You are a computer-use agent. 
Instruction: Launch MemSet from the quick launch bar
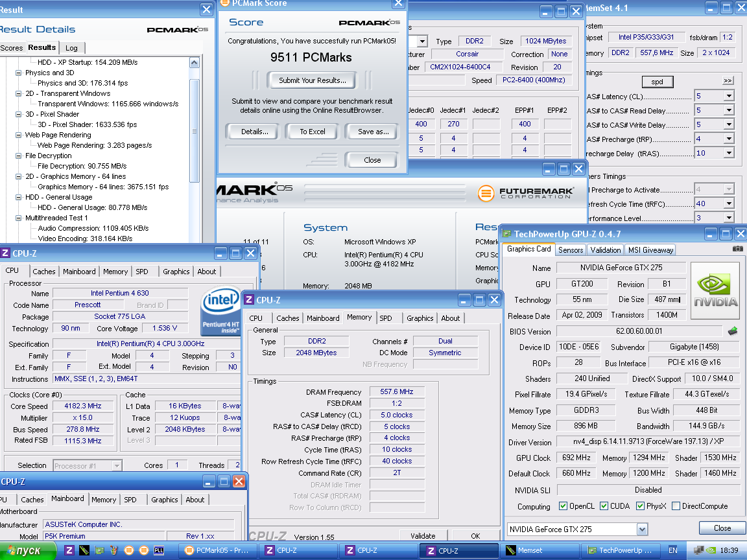[84, 550]
